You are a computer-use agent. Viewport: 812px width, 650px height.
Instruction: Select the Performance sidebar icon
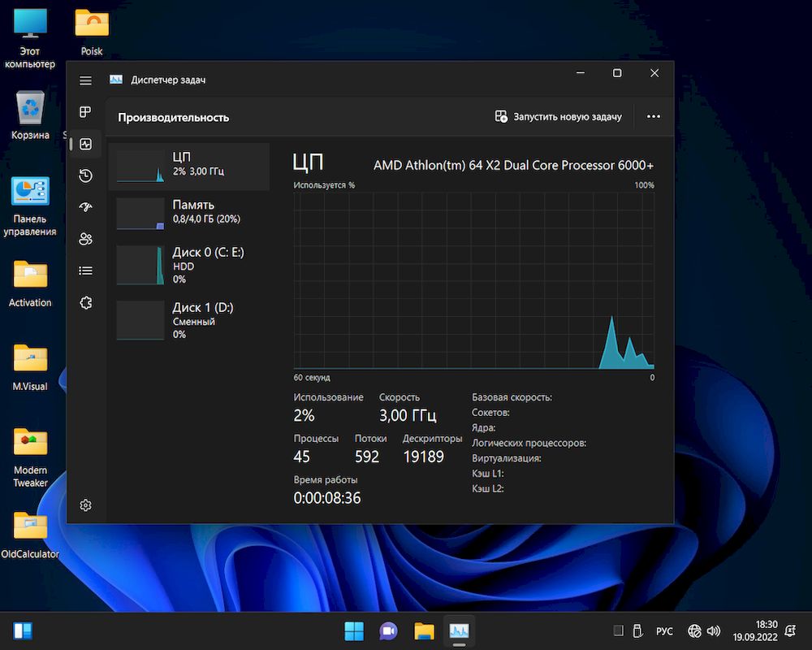coord(85,144)
